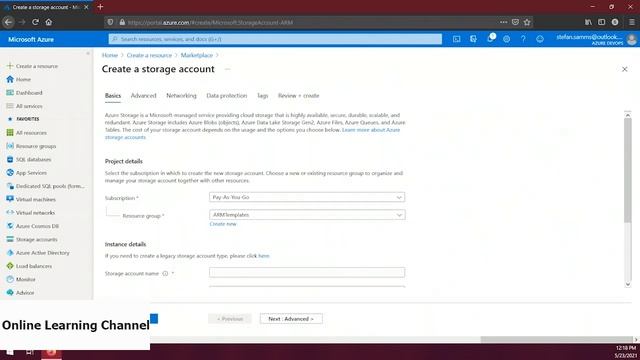Image resolution: width=640 pixels, height=360 pixels.
Task: Open browser page actions ellipsis menu
Action: coord(503,22)
